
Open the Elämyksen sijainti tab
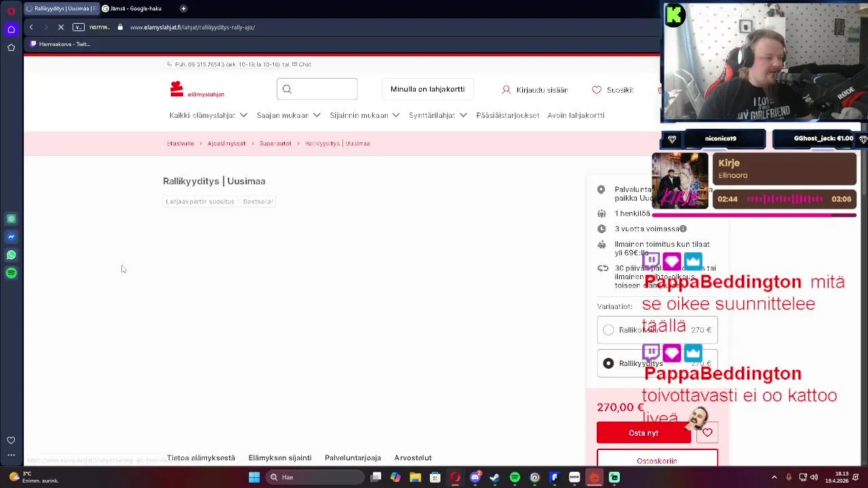click(x=279, y=458)
